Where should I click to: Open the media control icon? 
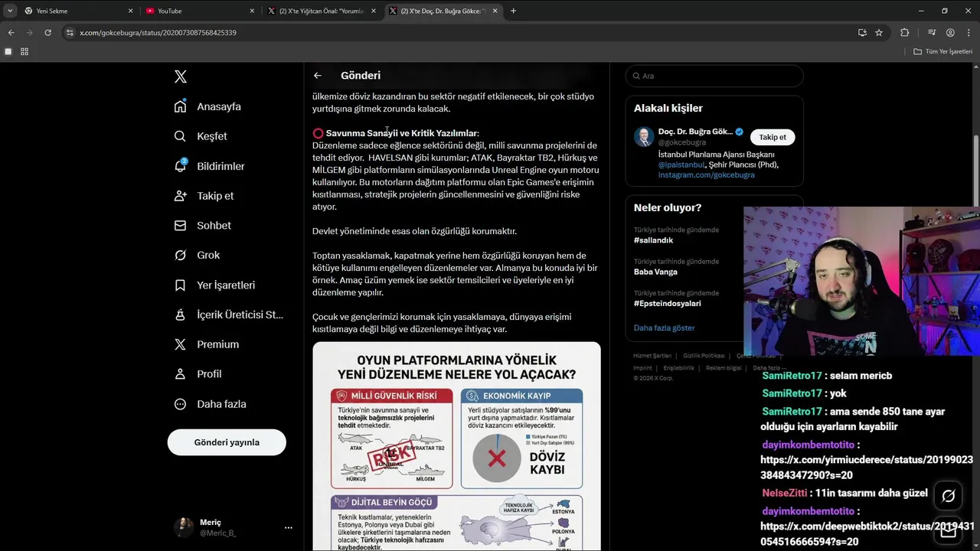point(931,33)
